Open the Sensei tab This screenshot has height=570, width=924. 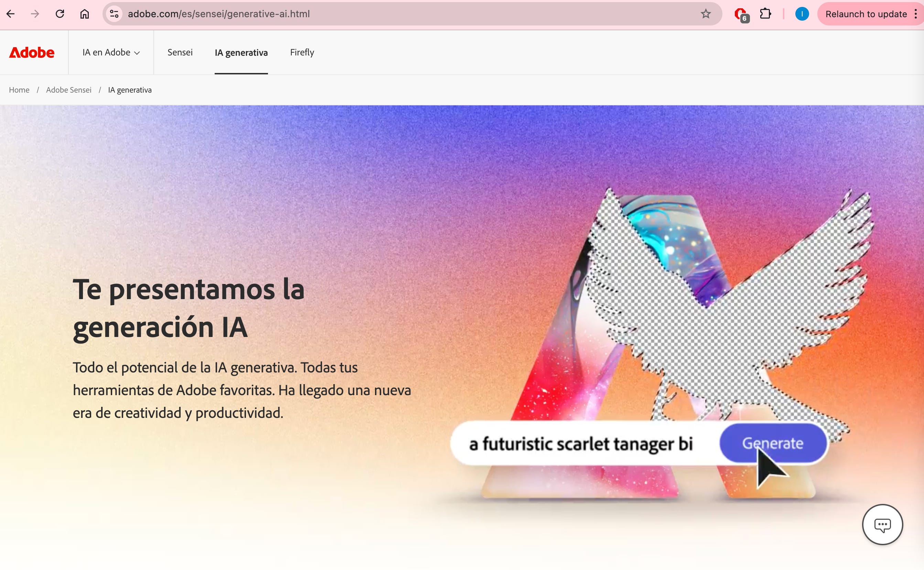tap(180, 52)
